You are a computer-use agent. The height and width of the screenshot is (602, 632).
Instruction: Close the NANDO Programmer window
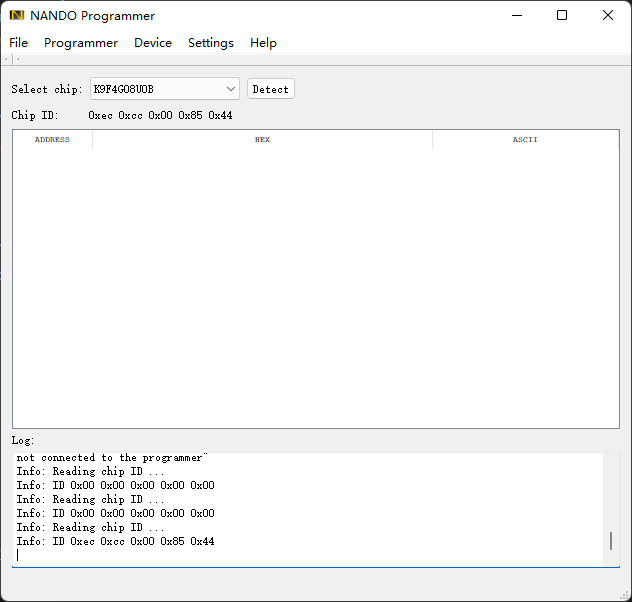pos(608,15)
